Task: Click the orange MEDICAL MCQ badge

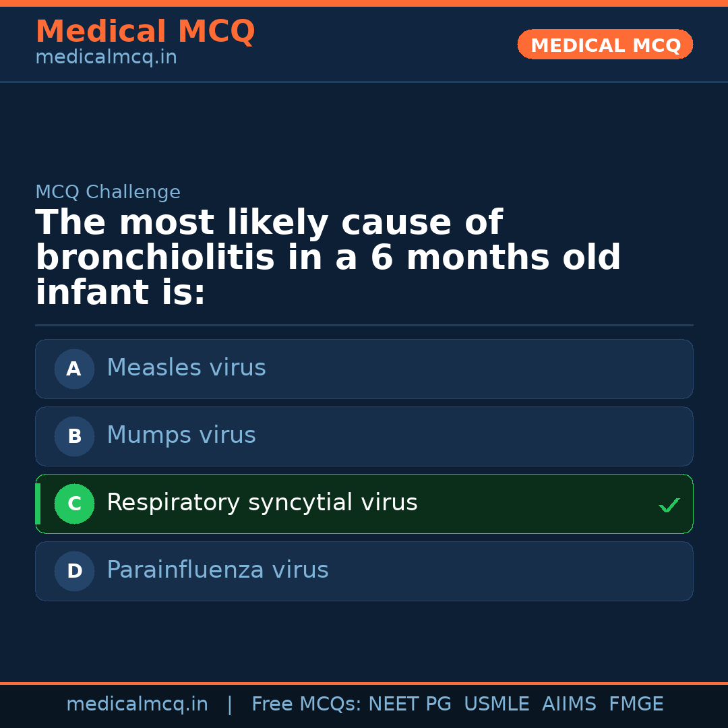Action: 605,44
